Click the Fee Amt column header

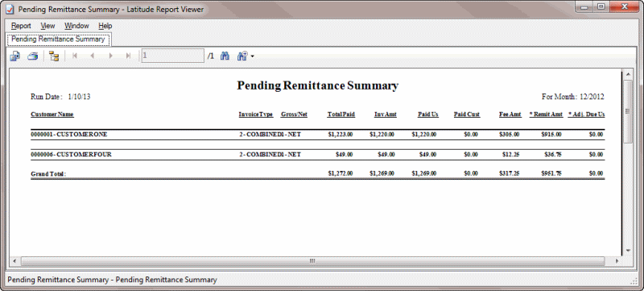510,114
